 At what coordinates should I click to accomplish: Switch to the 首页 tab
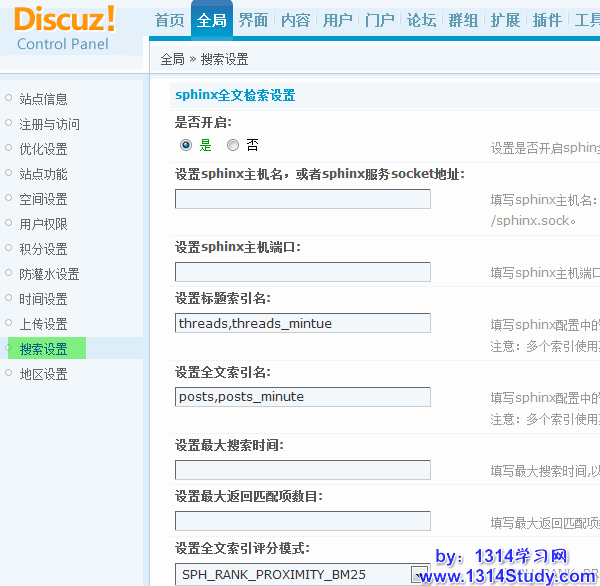pyautogui.click(x=170, y=20)
